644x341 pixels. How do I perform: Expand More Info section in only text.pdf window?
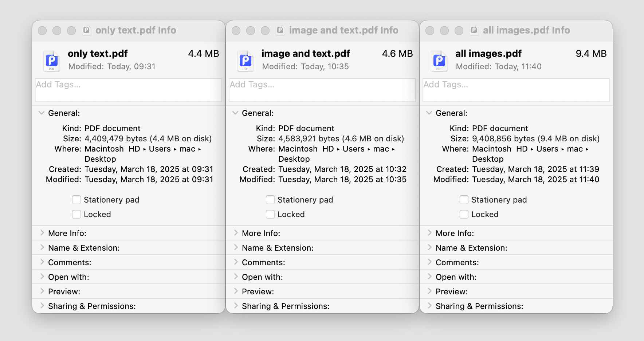[42, 233]
